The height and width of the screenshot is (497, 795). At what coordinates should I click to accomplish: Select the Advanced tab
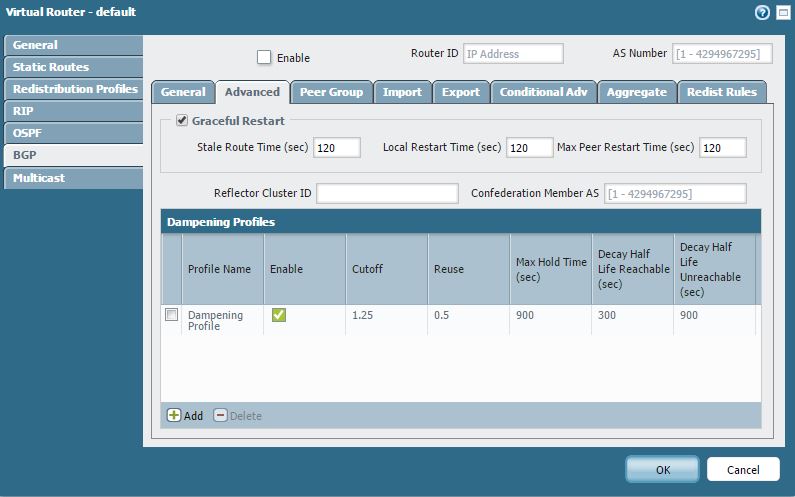[252, 92]
